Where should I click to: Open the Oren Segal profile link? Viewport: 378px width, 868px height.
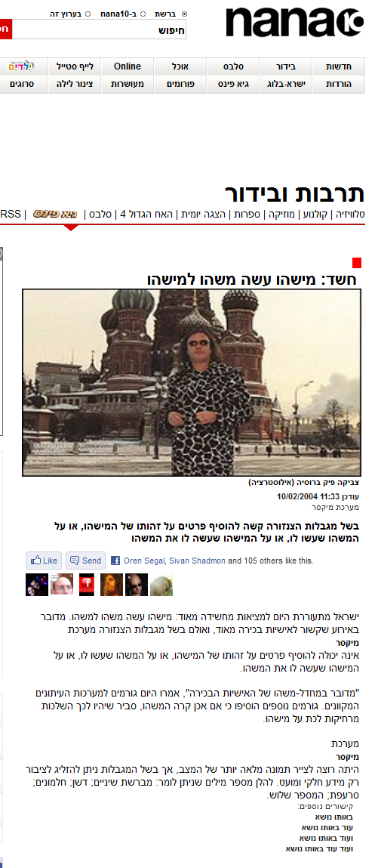point(143,561)
